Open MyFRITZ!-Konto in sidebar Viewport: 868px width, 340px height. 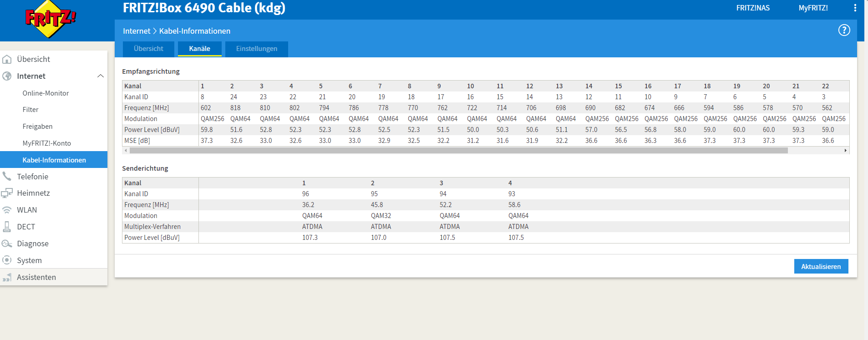pos(47,143)
